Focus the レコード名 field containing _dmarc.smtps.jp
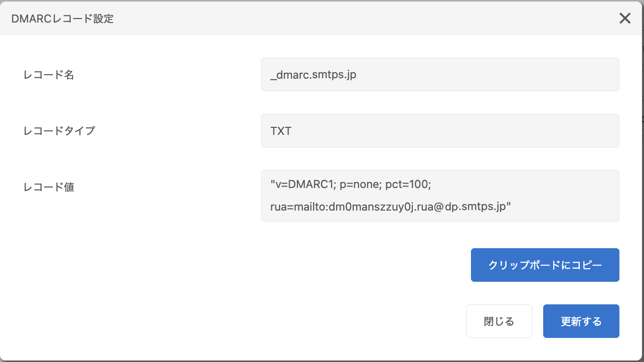Screen dimensions: 644x362 point(440,74)
